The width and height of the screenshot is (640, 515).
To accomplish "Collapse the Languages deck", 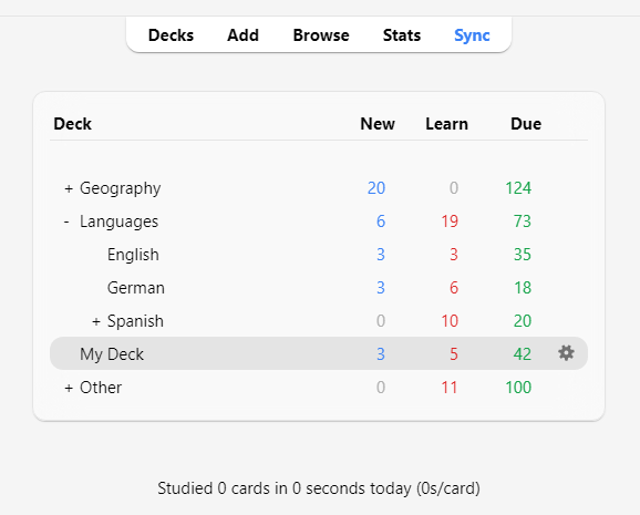I will point(67,222).
